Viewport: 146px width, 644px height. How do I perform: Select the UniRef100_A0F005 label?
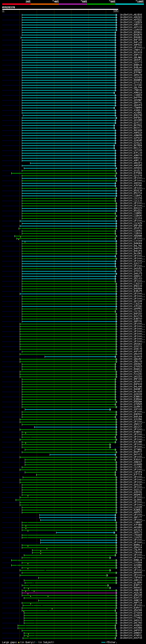click(131, 352)
